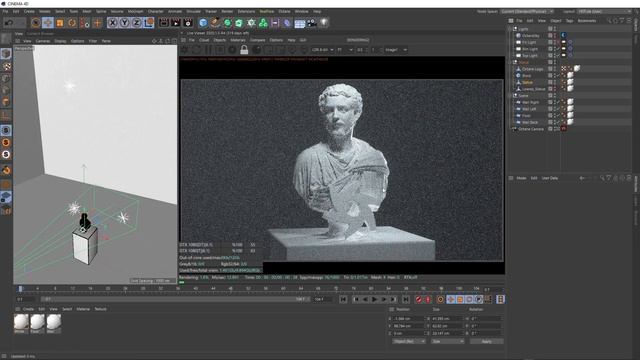Select the Wall Right object

tap(530, 102)
